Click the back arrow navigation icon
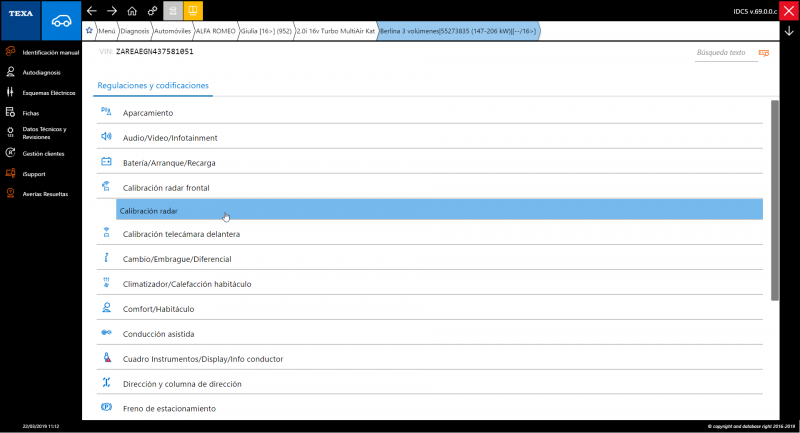 tap(92, 11)
